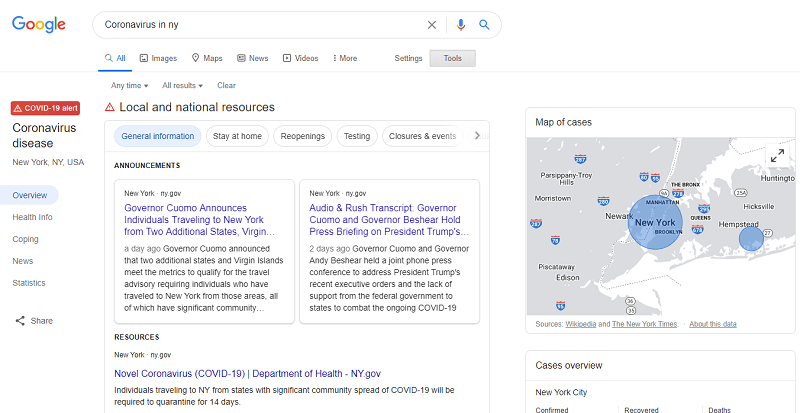Select the General information chip
The height and width of the screenshot is (413, 800).
[x=157, y=136]
